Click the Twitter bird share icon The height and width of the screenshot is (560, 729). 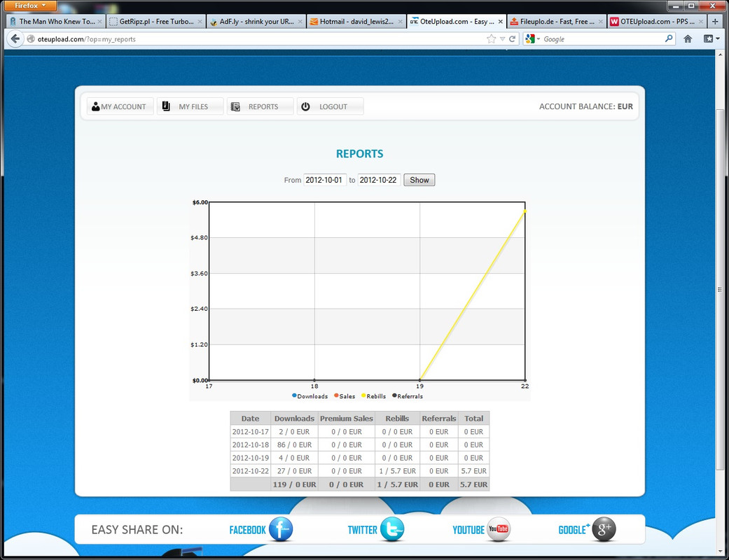pyautogui.click(x=392, y=529)
